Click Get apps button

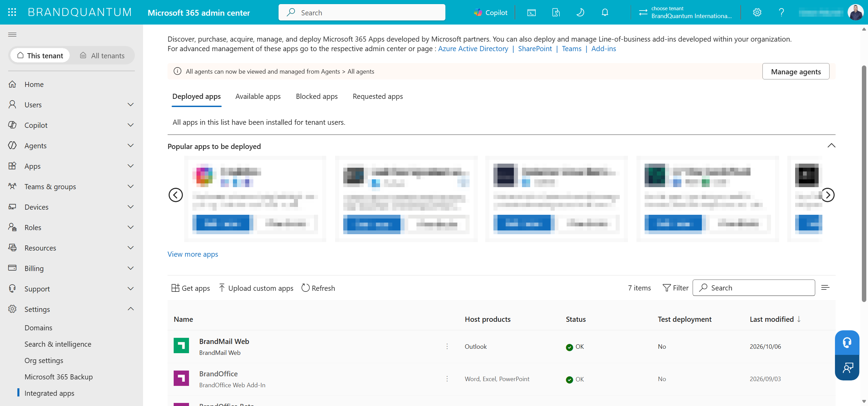pos(190,288)
